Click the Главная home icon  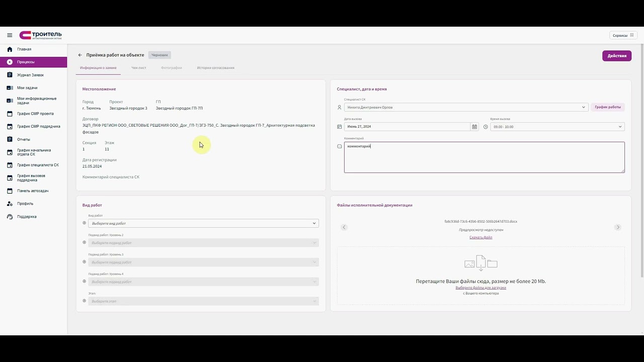click(10, 49)
